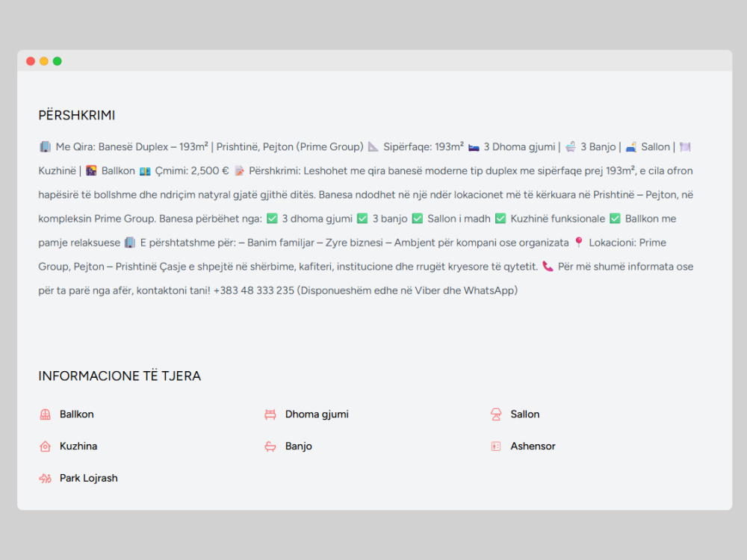This screenshot has width=747, height=560.
Task: Select the Ashensor feature label
Action: click(533, 447)
